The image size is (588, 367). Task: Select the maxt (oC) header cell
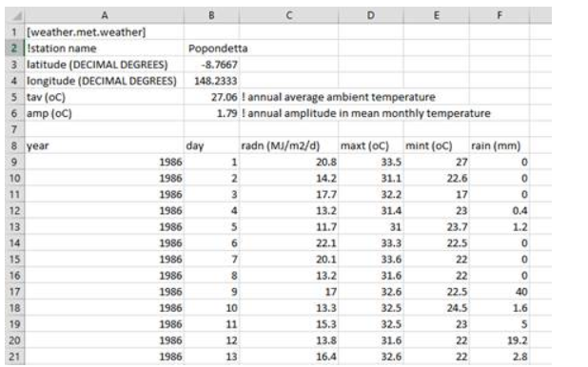coord(371,145)
